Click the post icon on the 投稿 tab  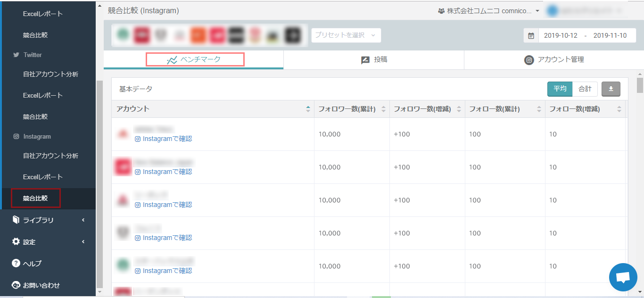(365, 60)
